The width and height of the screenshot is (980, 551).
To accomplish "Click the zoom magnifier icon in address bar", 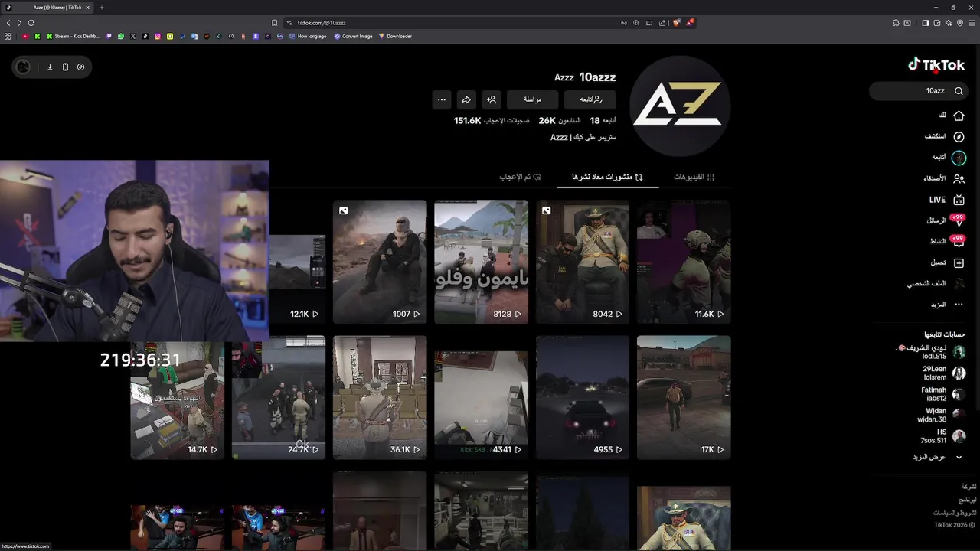I will point(635,23).
